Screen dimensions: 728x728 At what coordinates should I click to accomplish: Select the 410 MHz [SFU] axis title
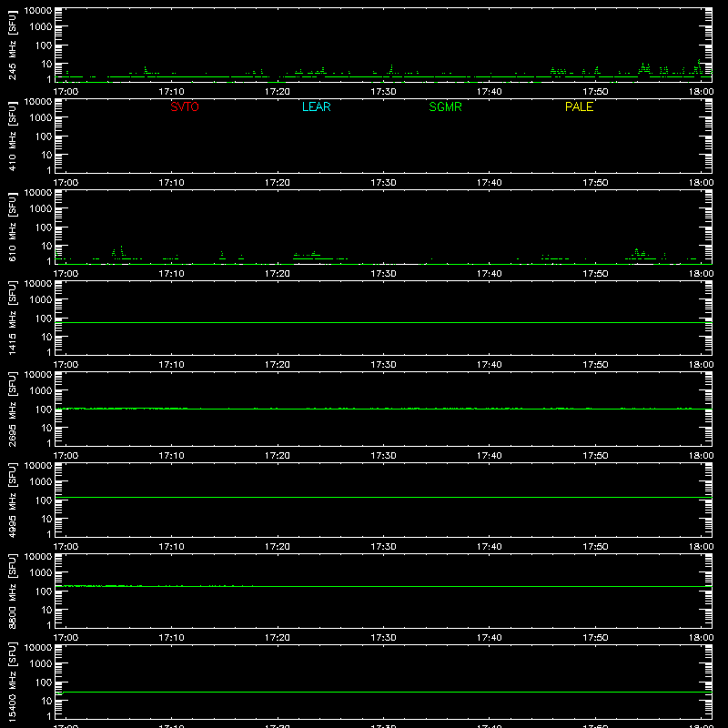[x=12, y=136]
